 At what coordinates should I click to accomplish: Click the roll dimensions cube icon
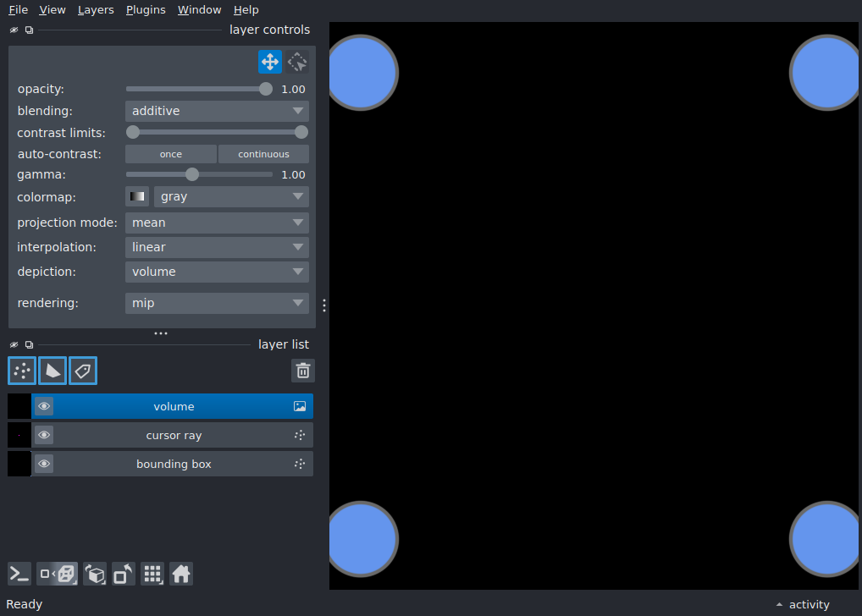tap(95, 575)
